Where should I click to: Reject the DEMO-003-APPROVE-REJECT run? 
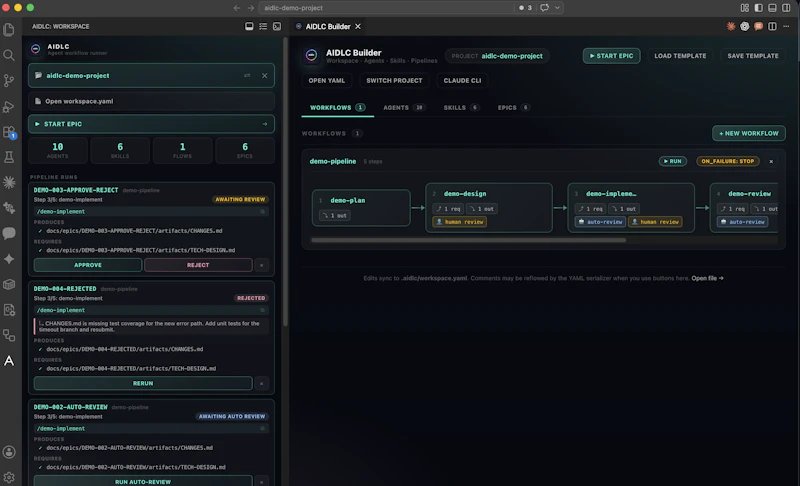198,265
